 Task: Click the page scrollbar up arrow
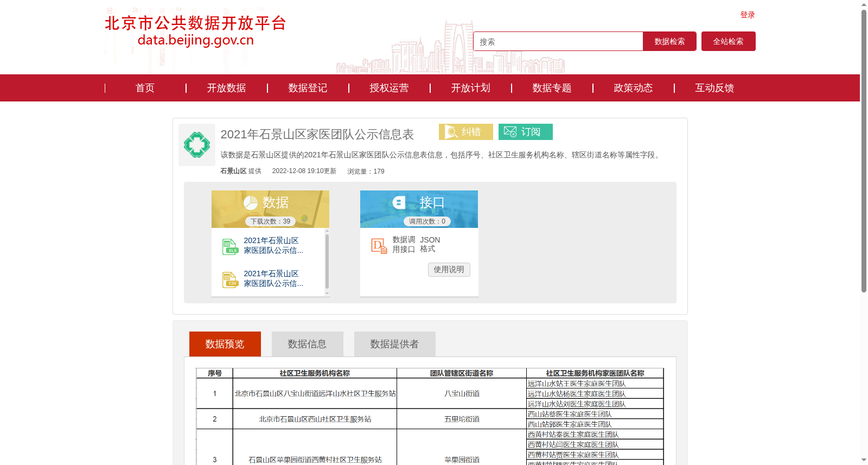coord(864,4)
